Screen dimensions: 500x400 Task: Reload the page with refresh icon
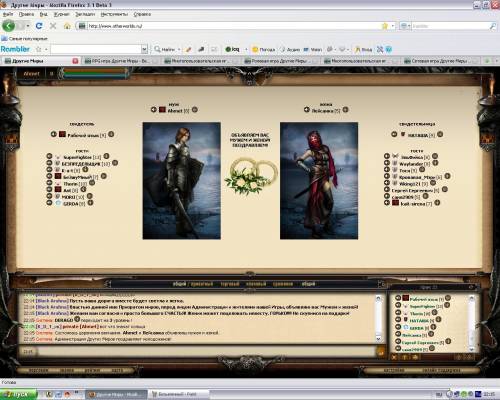pos(39,26)
